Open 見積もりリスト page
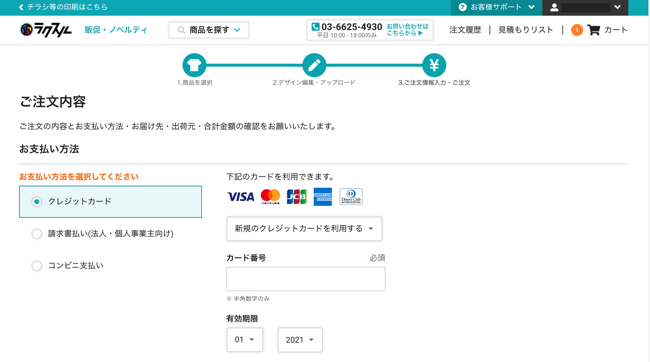 coord(526,30)
